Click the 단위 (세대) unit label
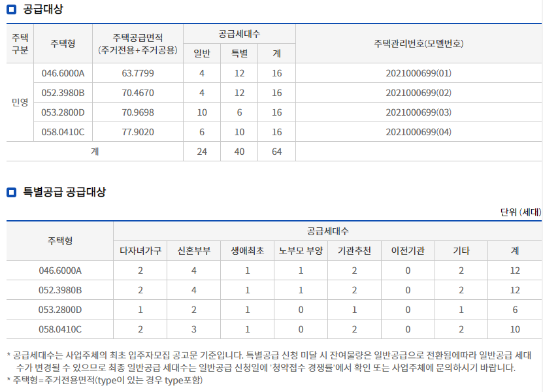Screen dimensions: 543x392 coord(521,212)
